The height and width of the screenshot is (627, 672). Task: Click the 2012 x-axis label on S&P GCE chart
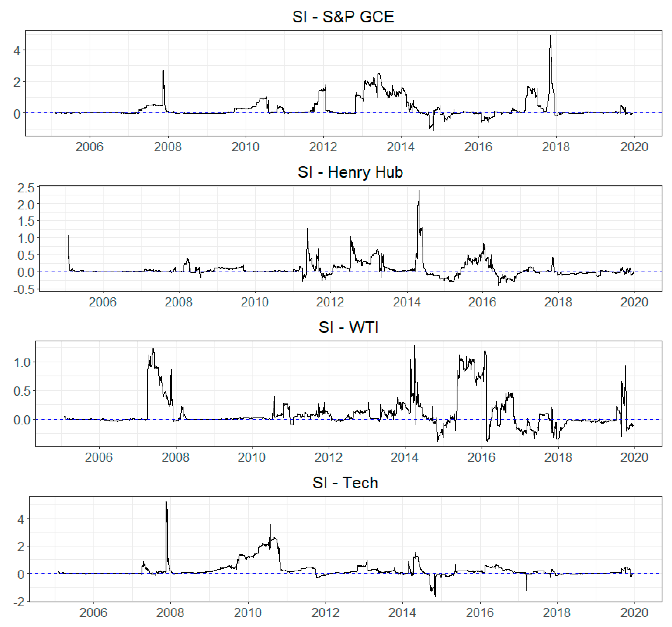tap(323, 147)
